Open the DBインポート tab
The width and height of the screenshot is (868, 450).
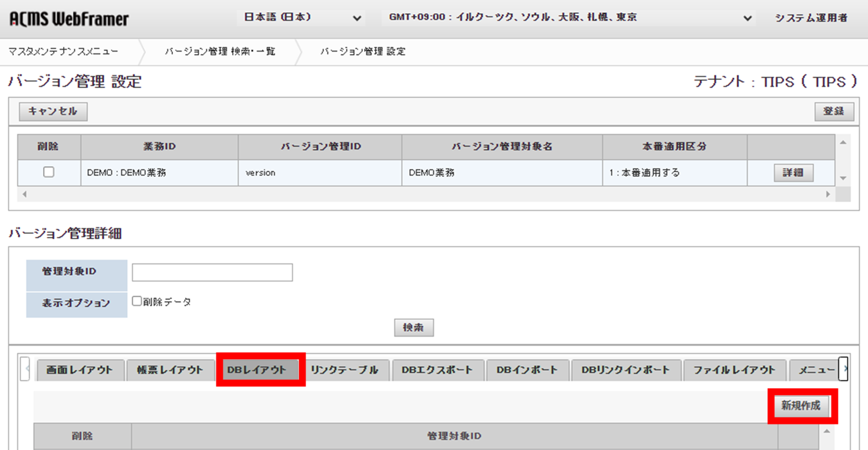(528, 369)
